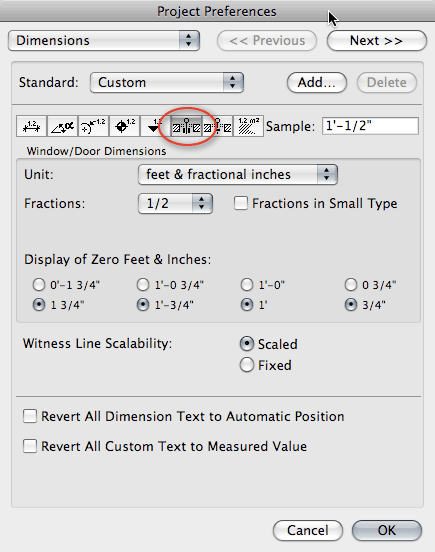The width and height of the screenshot is (435, 552).
Task: Choose Fixed witness line scalability
Action: coord(247,365)
